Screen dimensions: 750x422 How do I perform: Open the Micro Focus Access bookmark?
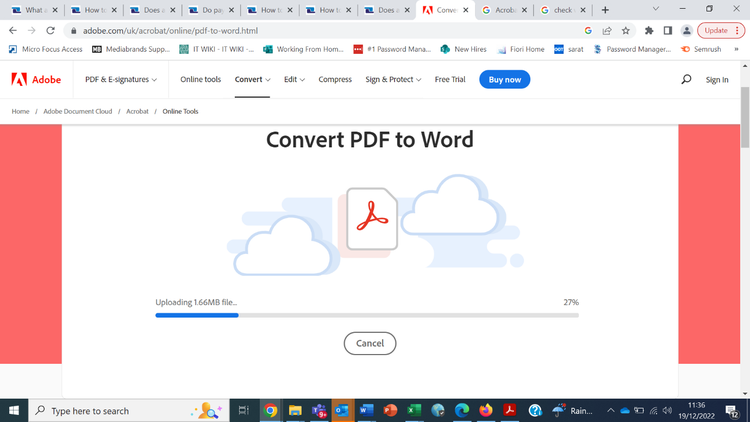click(x=46, y=49)
